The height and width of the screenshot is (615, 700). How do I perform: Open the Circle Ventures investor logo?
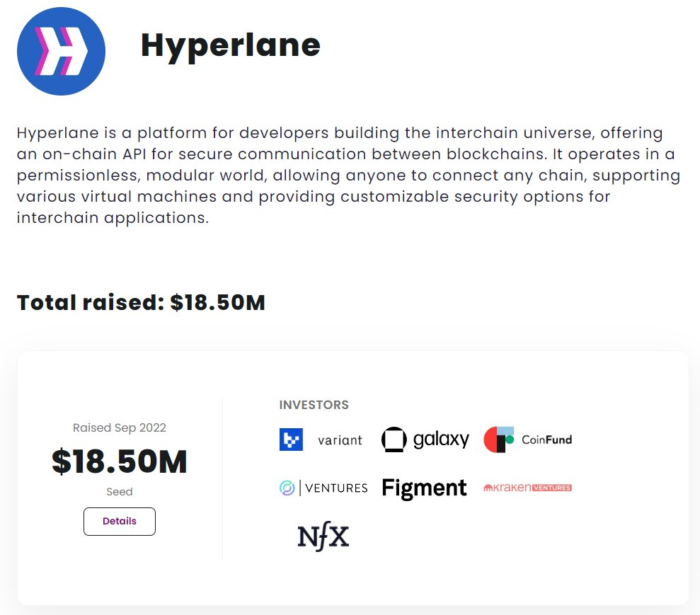tap(323, 488)
